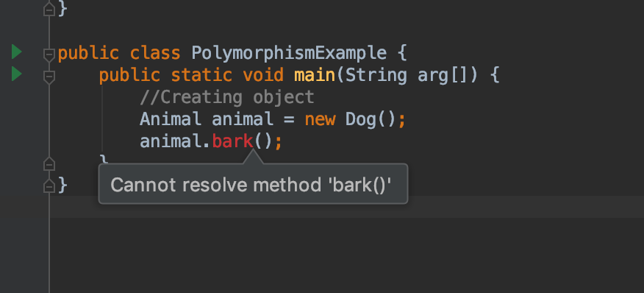Click the 'new' keyword
The image size is (644, 293).
pyautogui.click(x=320, y=120)
